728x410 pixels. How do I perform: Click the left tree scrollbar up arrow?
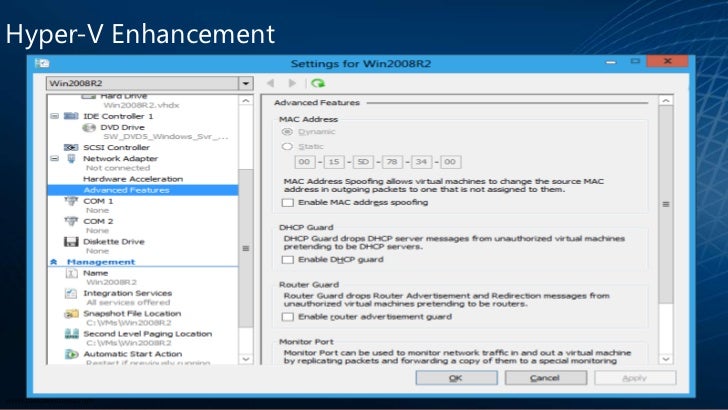246,100
